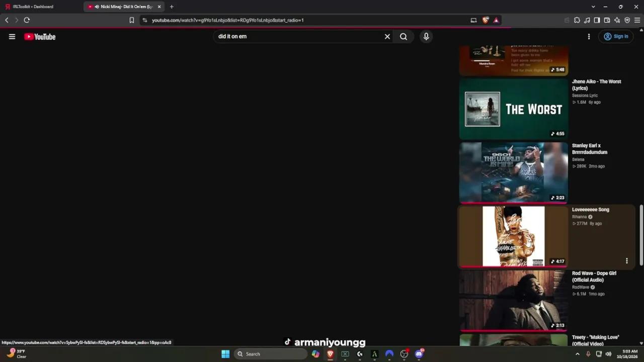Screen dimensions: 644x362
Task: Click the Rihanna channel name
Action: pos(579,217)
